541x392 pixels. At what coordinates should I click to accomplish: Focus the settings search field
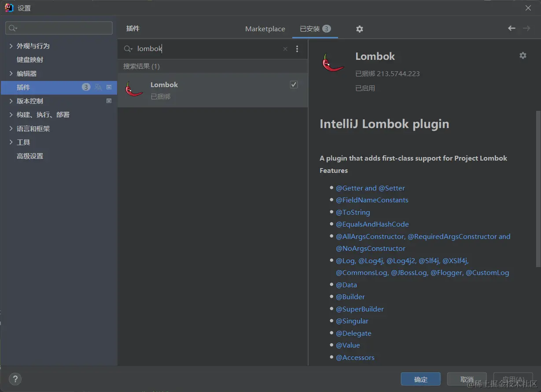pyautogui.click(x=59, y=28)
